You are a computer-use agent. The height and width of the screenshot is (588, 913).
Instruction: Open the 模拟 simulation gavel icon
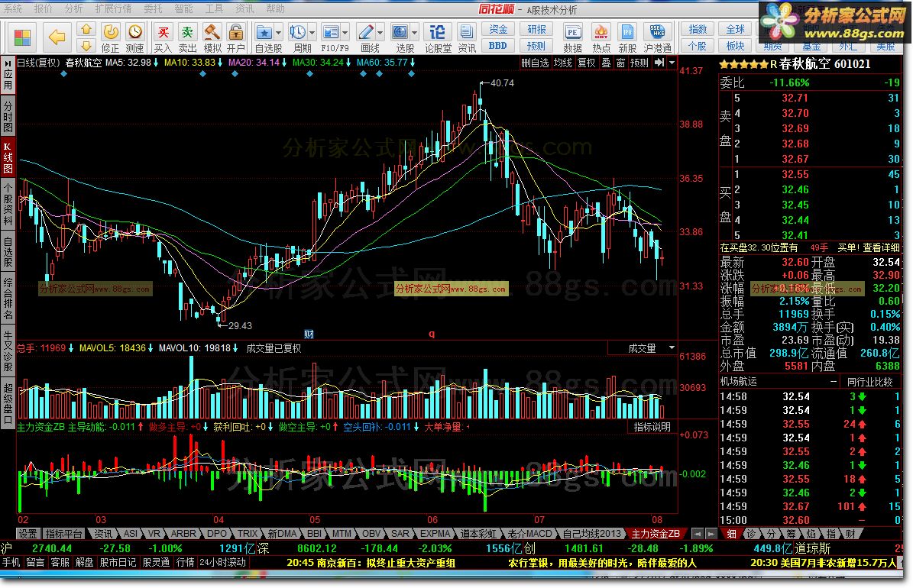pos(212,38)
